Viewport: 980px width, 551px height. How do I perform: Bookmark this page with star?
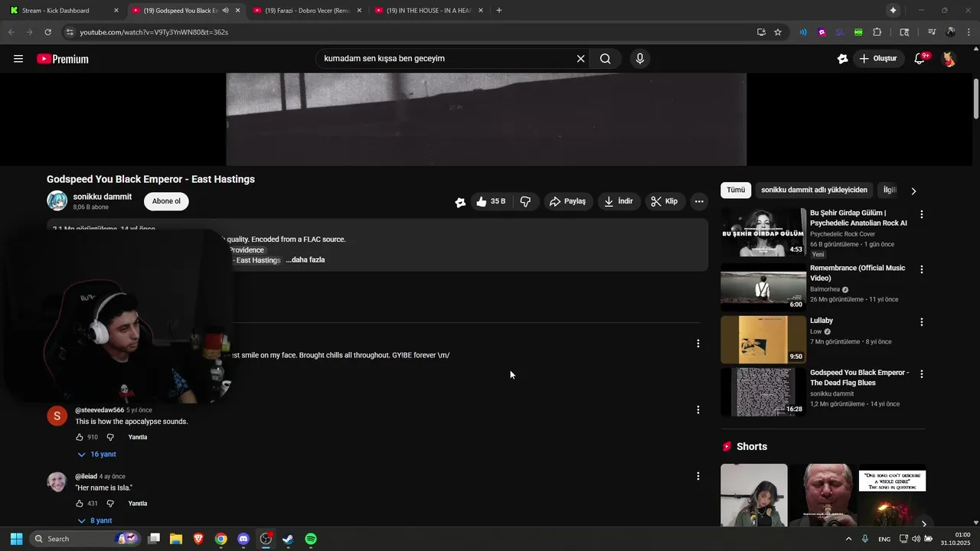778,32
